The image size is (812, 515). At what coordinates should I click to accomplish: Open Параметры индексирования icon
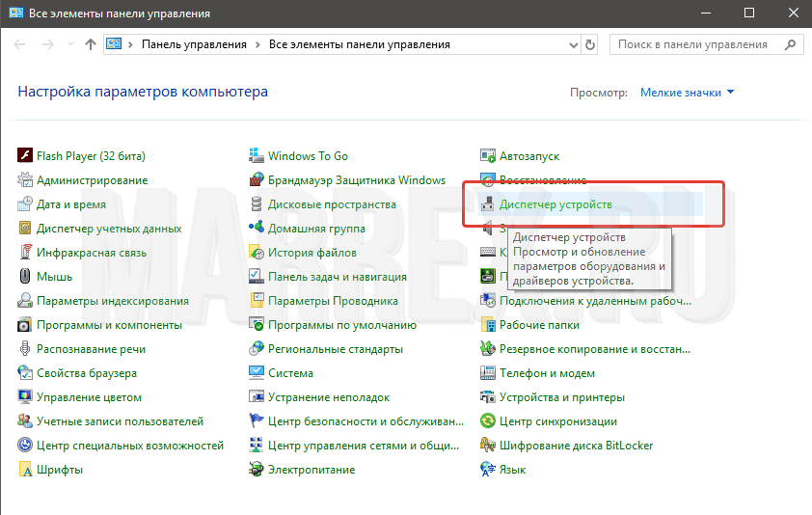click(25, 301)
